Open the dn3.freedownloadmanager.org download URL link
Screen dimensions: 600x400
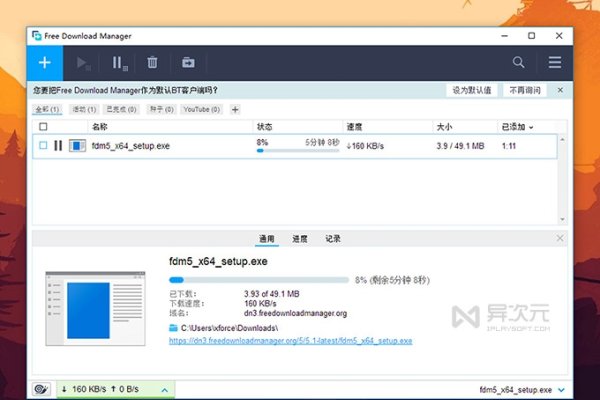pyautogui.click(x=290, y=341)
